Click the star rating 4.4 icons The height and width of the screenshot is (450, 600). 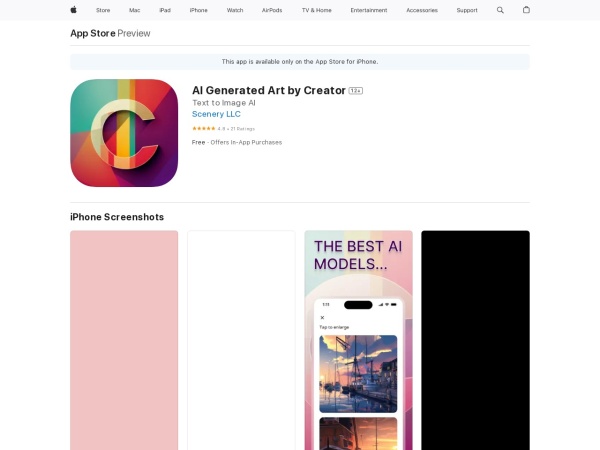pyautogui.click(x=203, y=128)
